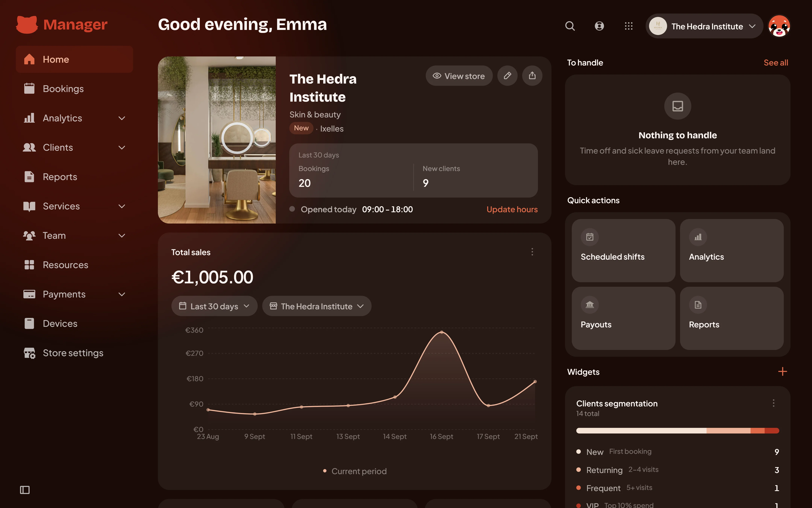Go to Home in sidebar

[x=74, y=59]
